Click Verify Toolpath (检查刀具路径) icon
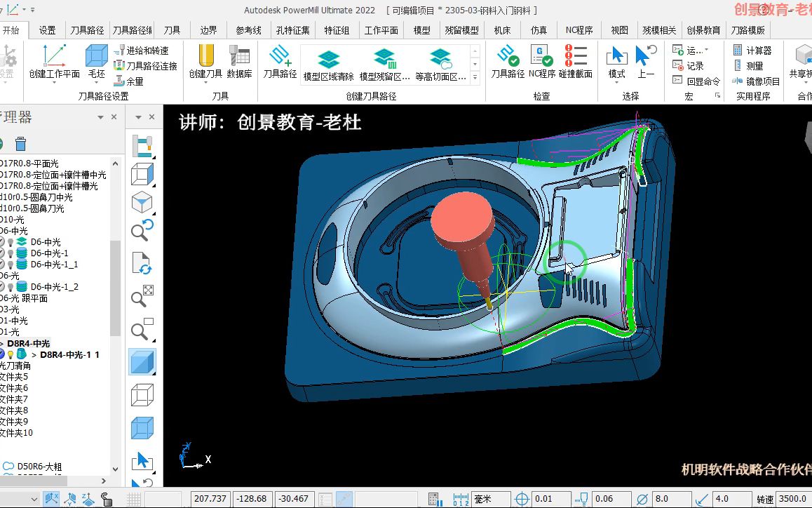Screen dimensions: 812x508 [508, 56]
